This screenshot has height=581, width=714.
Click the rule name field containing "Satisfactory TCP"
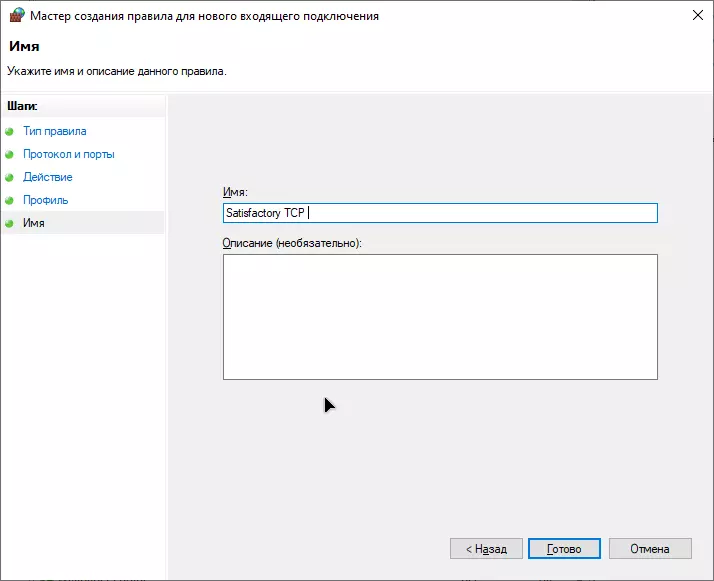(439, 213)
